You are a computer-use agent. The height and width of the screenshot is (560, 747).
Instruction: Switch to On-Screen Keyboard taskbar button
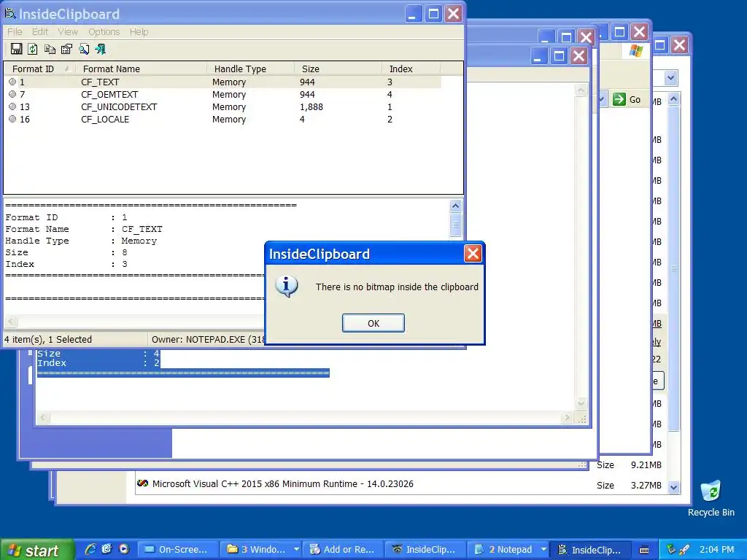pyautogui.click(x=178, y=550)
